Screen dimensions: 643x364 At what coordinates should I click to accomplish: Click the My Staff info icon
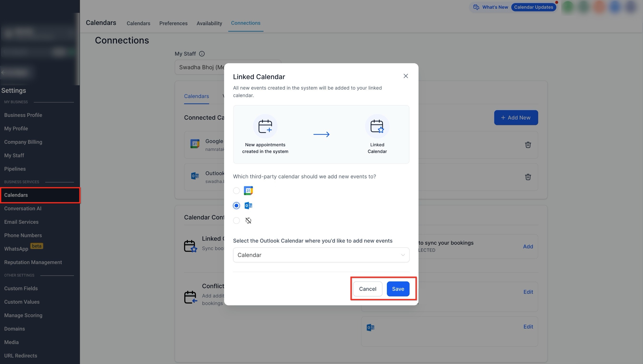(x=202, y=54)
